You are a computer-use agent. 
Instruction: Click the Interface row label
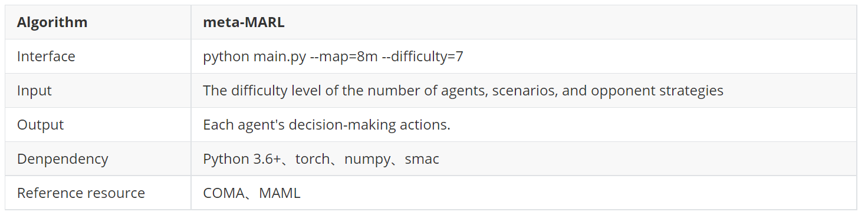pos(46,57)
